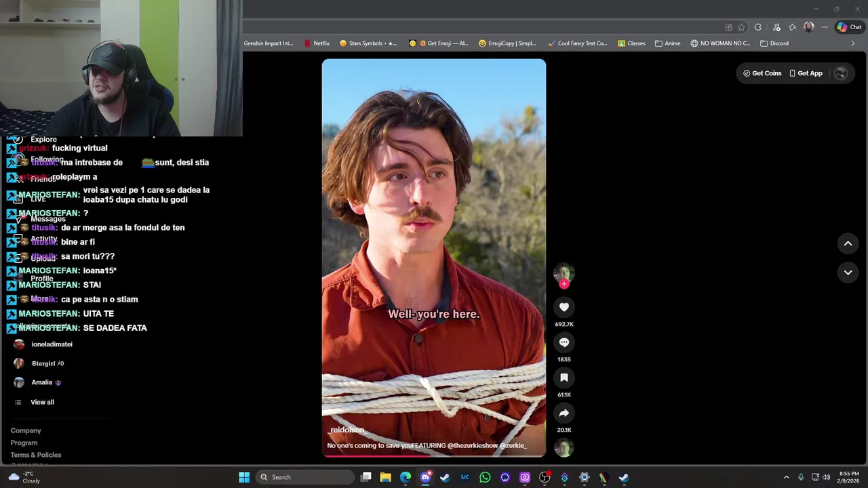Click the taskbar Search box
The image size is (868, 488).
tap(306, 477)
